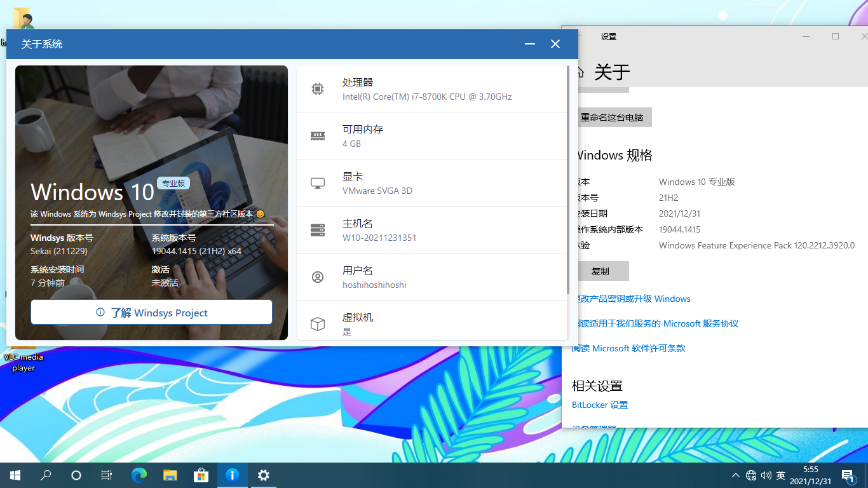Open Microsoft Edge from the taskbar
Viewport: 868px width, 488px height.
(139, 475)
